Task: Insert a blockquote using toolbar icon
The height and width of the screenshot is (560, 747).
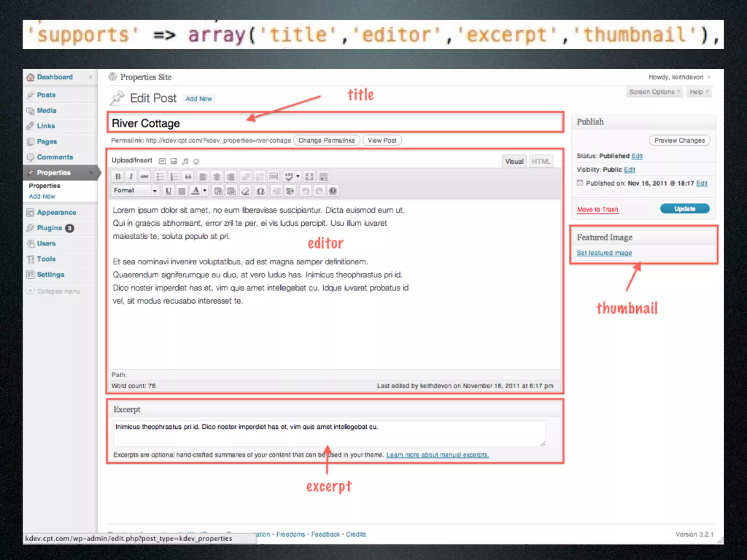Action: 188,177
